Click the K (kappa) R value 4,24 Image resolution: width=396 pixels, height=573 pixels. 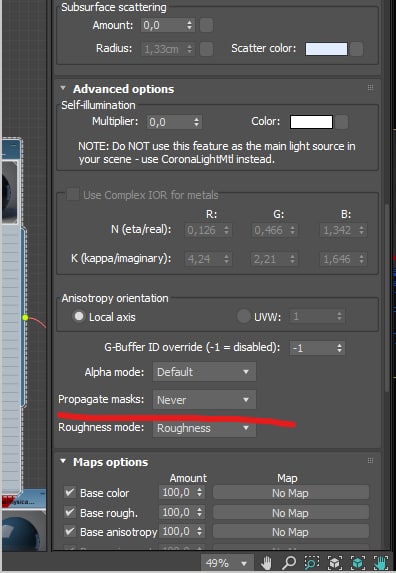(204, 259)
